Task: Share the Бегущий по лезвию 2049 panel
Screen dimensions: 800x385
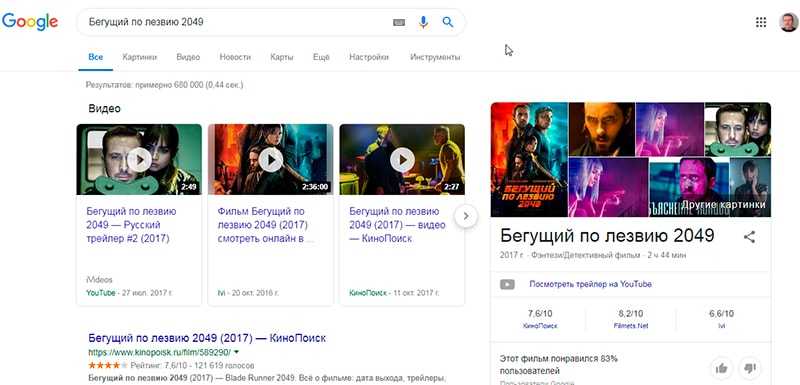Action: click(749, 237)
